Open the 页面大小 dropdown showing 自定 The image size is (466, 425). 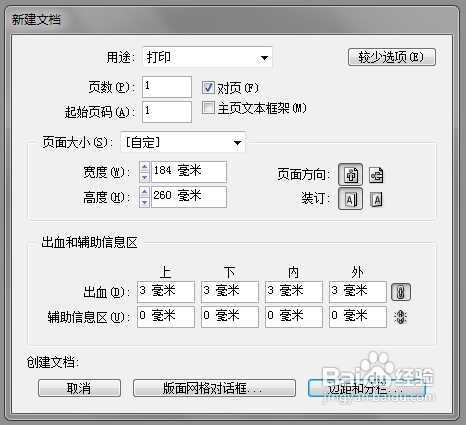point(183,142)
